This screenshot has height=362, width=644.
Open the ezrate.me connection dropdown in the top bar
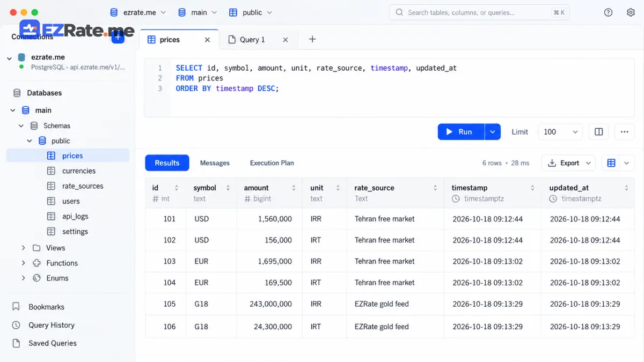(x=138, y=12)
